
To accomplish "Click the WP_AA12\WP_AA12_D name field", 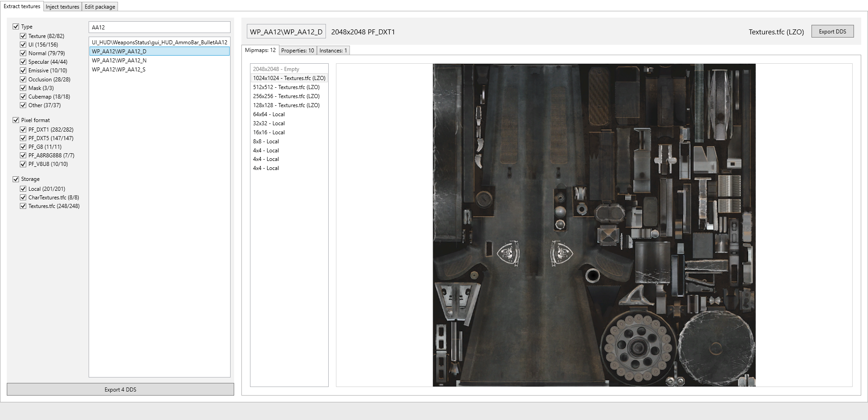I will tap(286, 32).
